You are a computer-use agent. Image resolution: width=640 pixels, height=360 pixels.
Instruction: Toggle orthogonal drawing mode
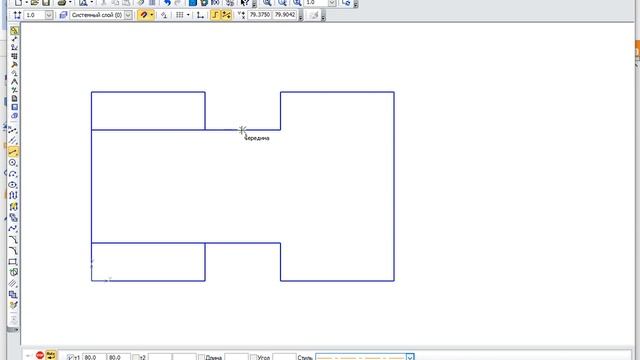[215, 15]
